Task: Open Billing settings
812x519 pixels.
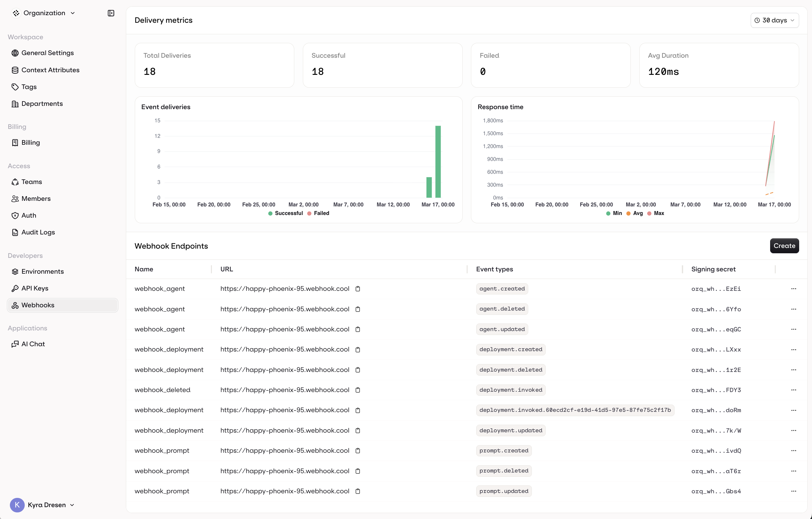Action: (x=30, y=142)
